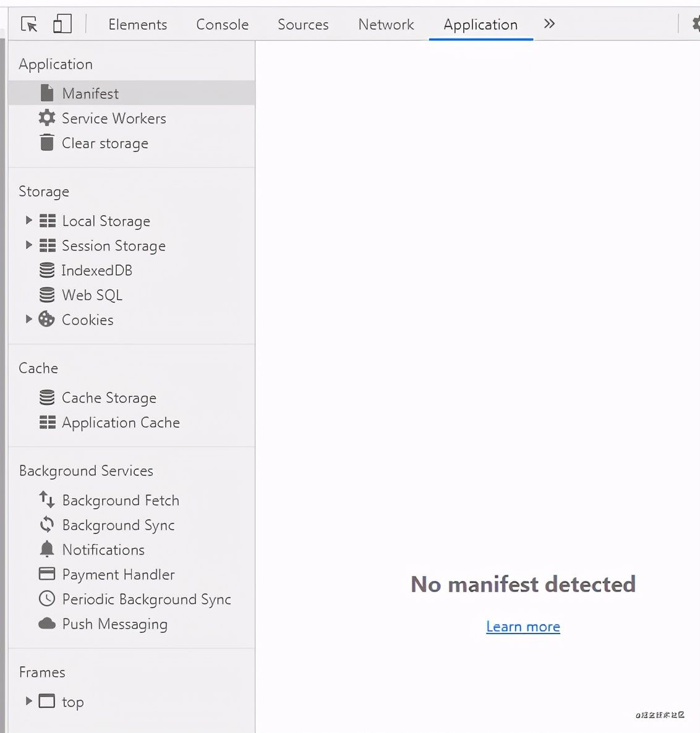This screenshot has width=700, height=733.
Task: Click the Cookies icon in Storage section
Action: point(46,319)
